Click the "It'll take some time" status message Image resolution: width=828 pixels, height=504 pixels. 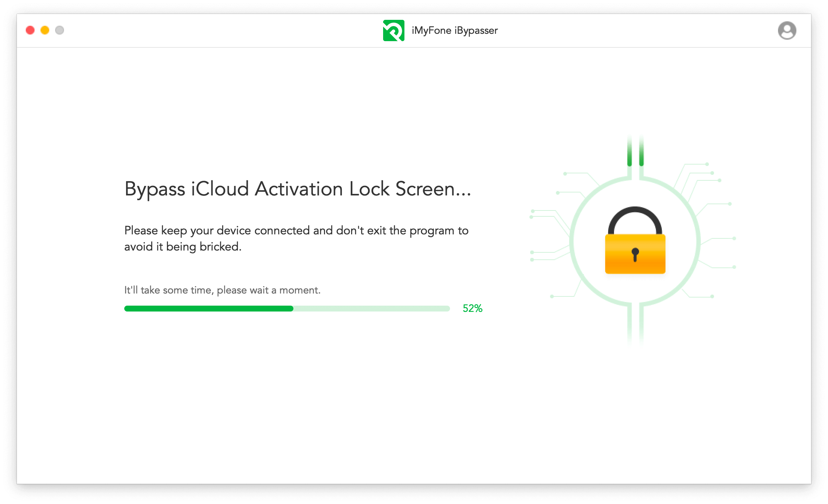pyautogui.click(x=222, y=290)
